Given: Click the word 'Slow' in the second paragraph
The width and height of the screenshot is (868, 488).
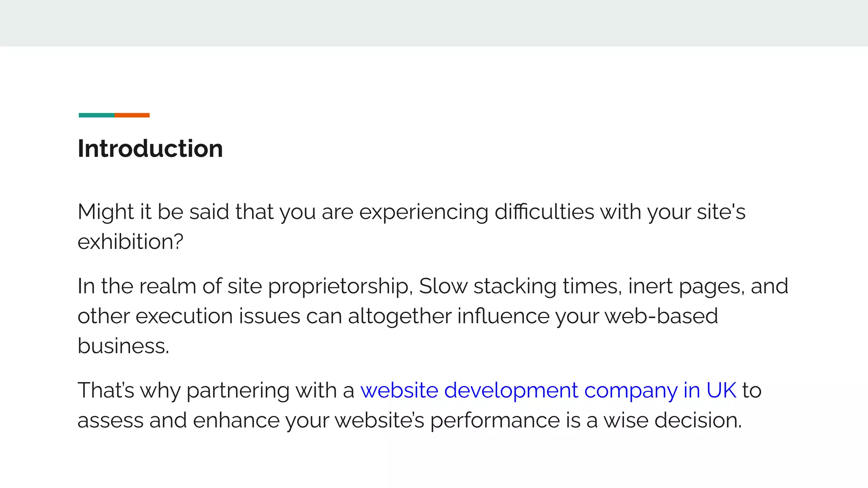Looking at the screenshot, I should point(443,286).
